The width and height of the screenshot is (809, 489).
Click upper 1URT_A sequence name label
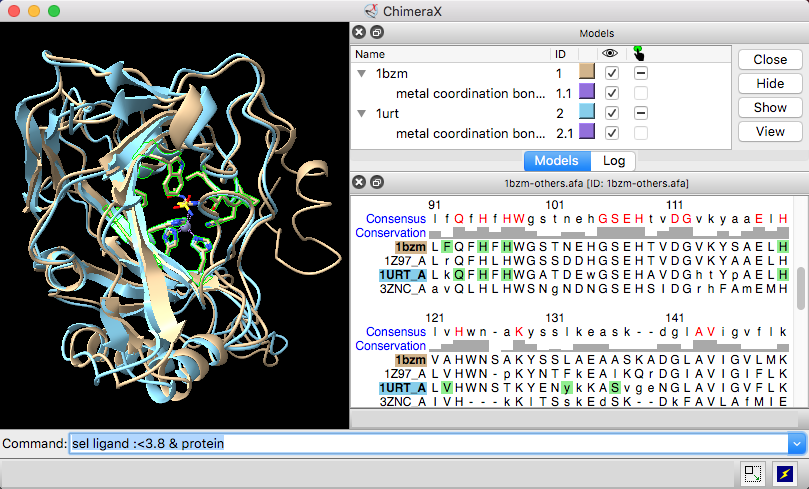point(402,275)
